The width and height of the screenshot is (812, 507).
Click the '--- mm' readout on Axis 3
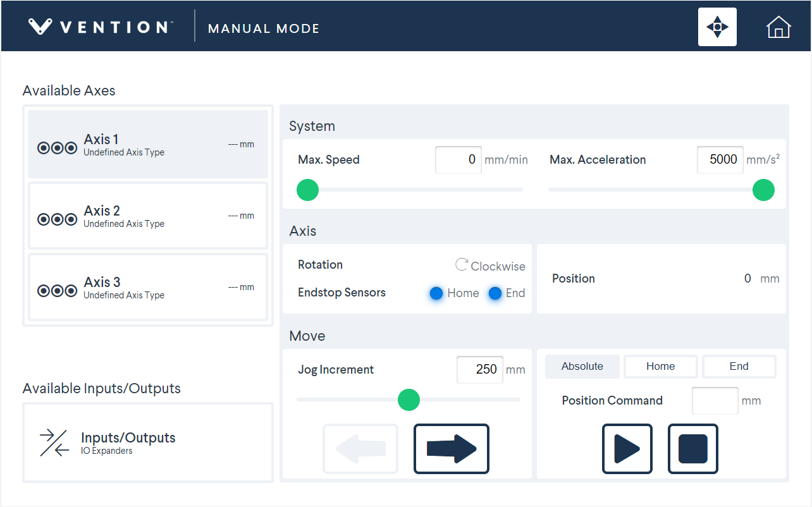241,287
